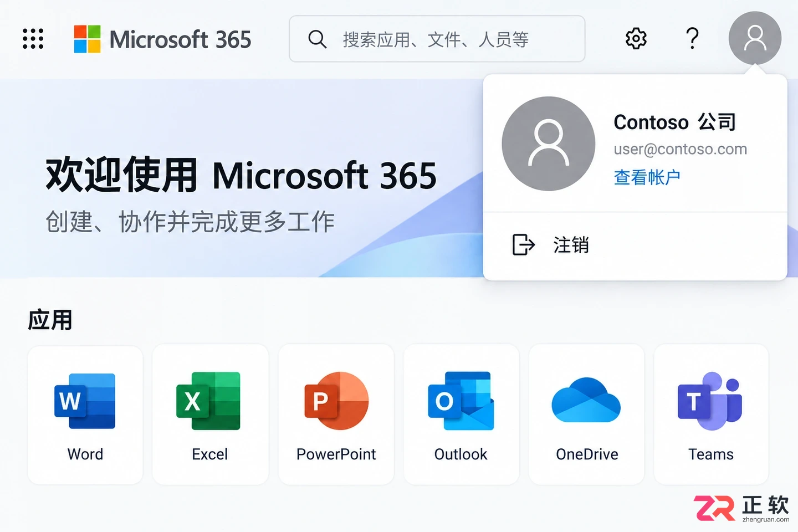Open the OneDrive app
Image resolution: width=798 pixels, height=532 pixels.
tap(587, 415)
